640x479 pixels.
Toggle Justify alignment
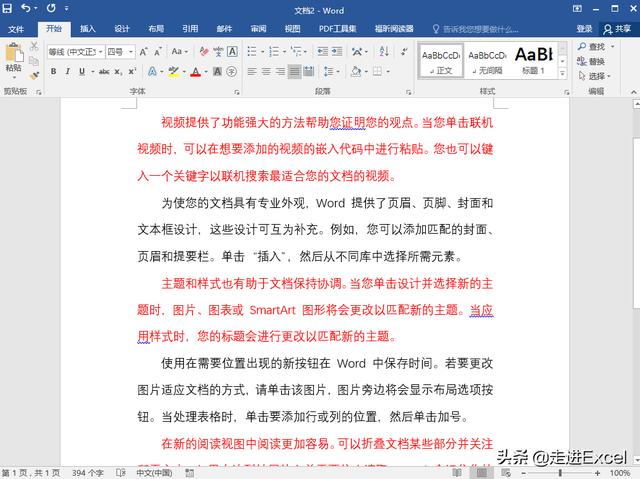point(294,72)
